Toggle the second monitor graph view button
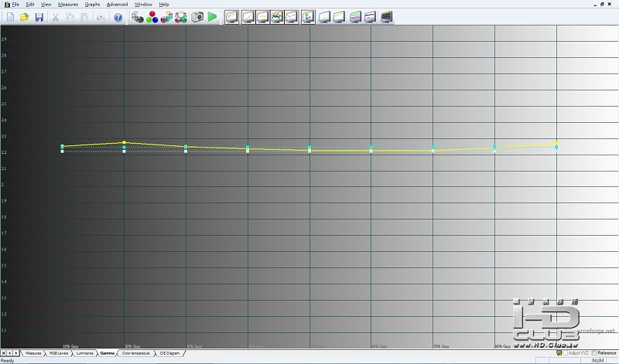Screen dimensions: 619x364 [248, 17]
